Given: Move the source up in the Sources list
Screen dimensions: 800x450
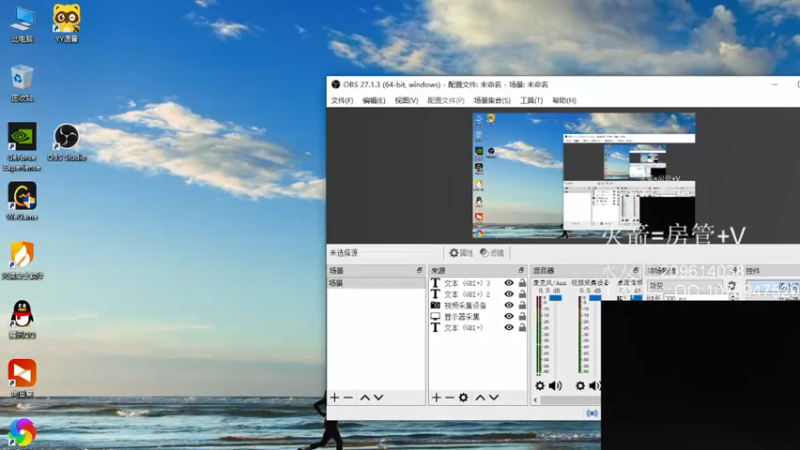Looking at the screenshot, I should (x=480, y=397).
